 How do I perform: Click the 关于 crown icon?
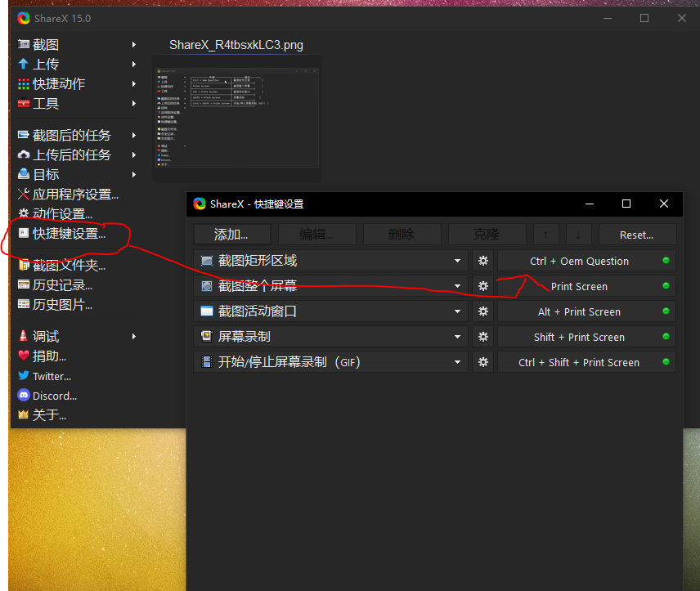tap(23, 414)
